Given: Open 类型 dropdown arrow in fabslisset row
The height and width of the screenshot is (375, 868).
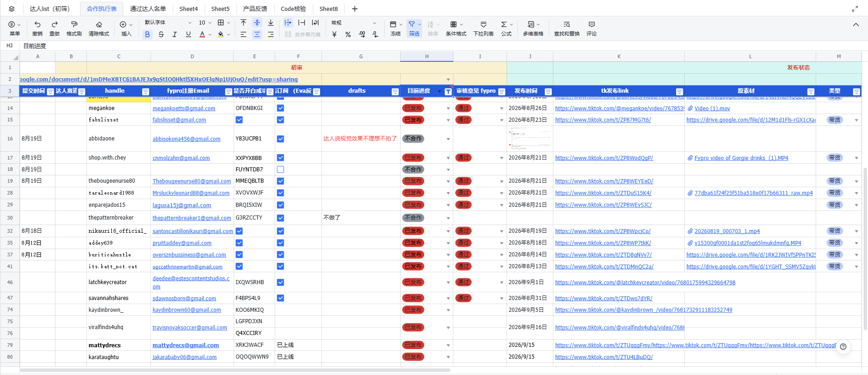Looking at the screenshot, I should (857, 120).
